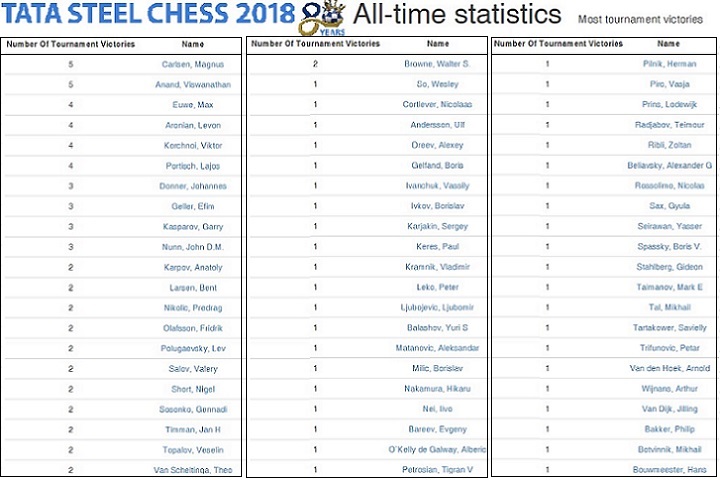
Task: Click the Name column header in middle table
Action: 438,44
